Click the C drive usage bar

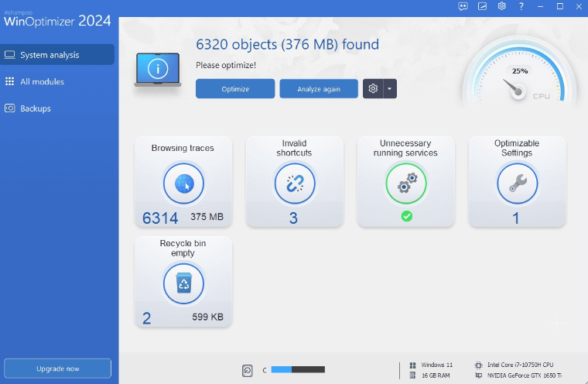point(298,370)
